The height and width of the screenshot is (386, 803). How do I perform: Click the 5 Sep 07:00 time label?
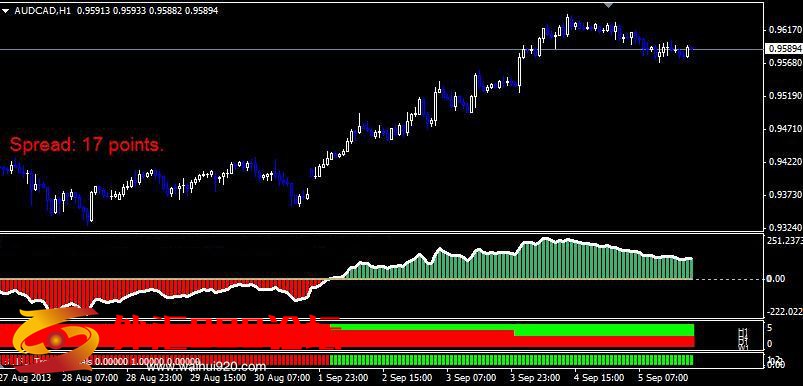(x=662, y=377)
